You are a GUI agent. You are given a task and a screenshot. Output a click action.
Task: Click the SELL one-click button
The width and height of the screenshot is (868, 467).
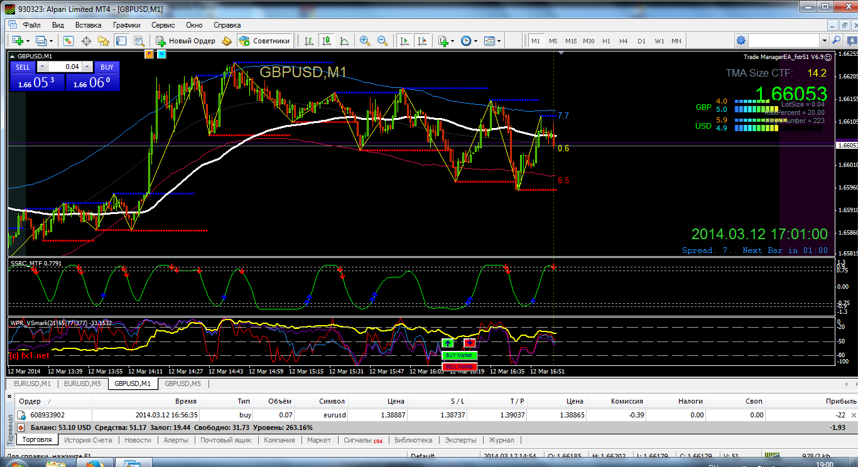[23, 67]
